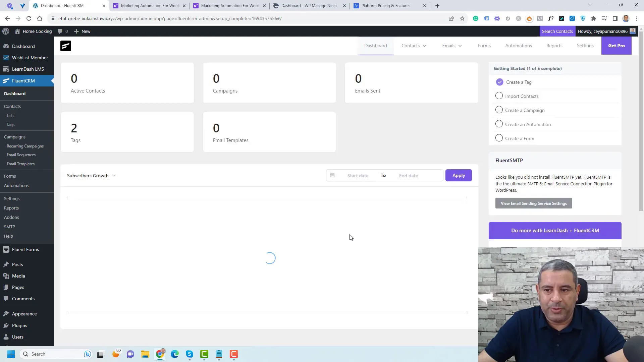
Task: Close the Dashboard - FluentCRM browser tab
Action: pos(104,6)
